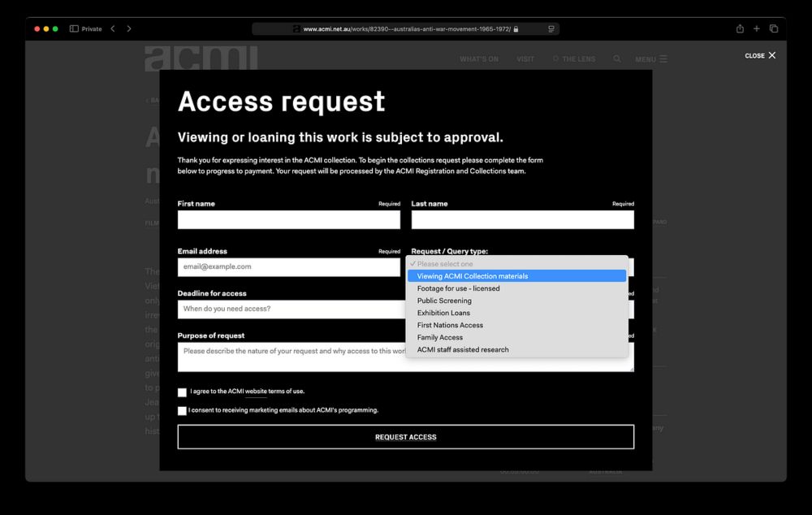The image size is (812, 515).
Task: Choose Viewing ACMI Collection materials option
Action: [516, 276]
